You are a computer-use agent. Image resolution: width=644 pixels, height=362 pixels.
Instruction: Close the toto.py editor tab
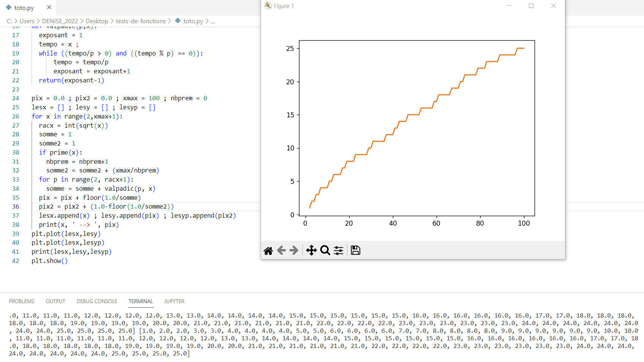[x=49, y=7]
